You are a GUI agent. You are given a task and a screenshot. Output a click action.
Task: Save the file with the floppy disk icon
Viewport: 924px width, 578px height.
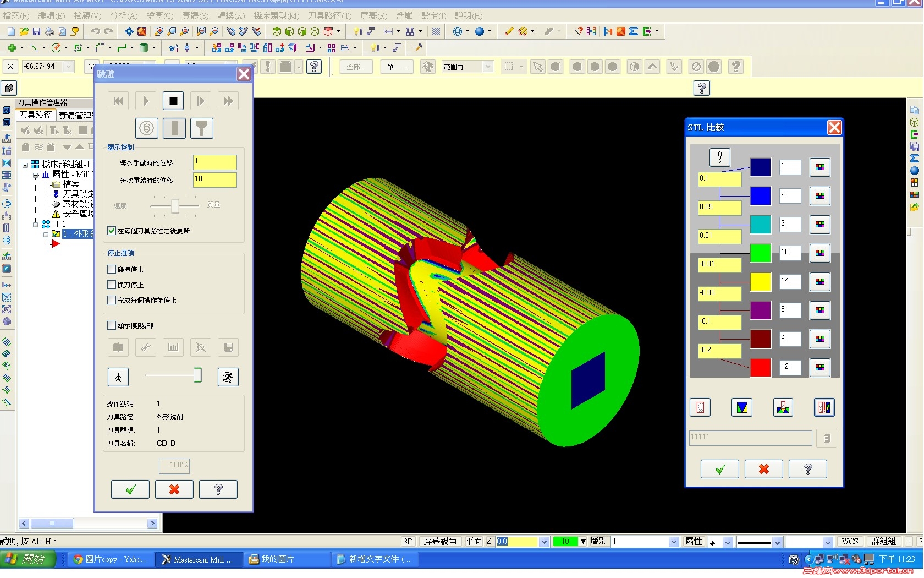point(36,31)
